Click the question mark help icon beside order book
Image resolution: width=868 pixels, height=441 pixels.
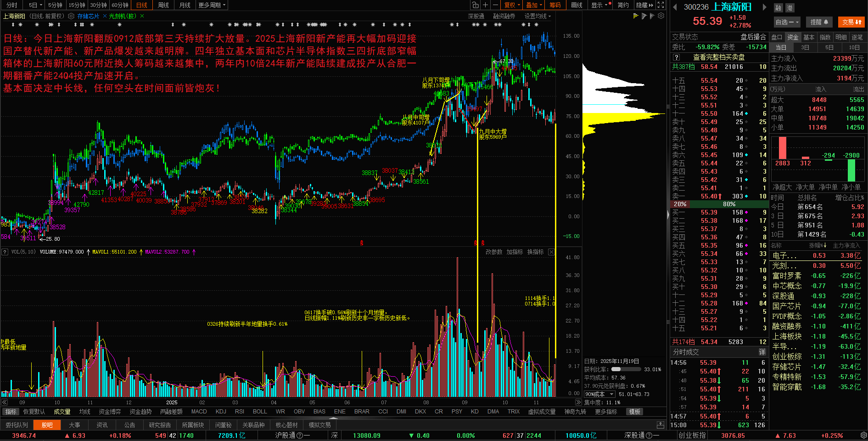(676, 57)
